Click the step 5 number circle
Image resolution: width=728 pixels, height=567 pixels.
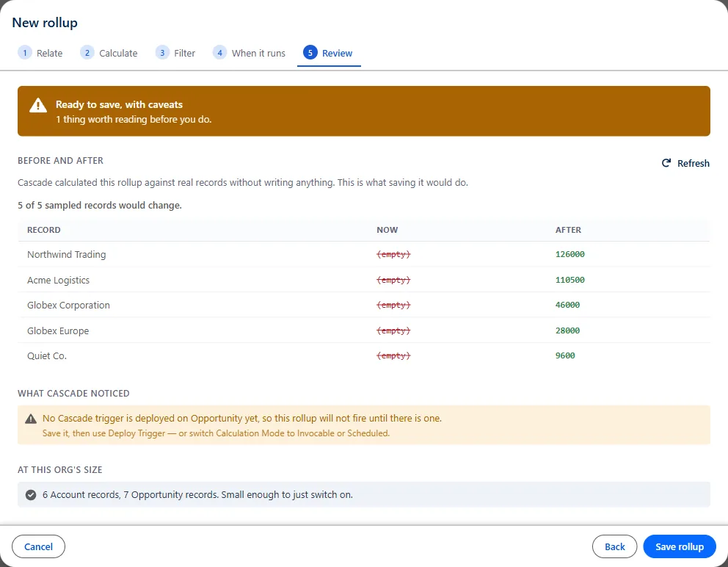[x=310, y=53]
